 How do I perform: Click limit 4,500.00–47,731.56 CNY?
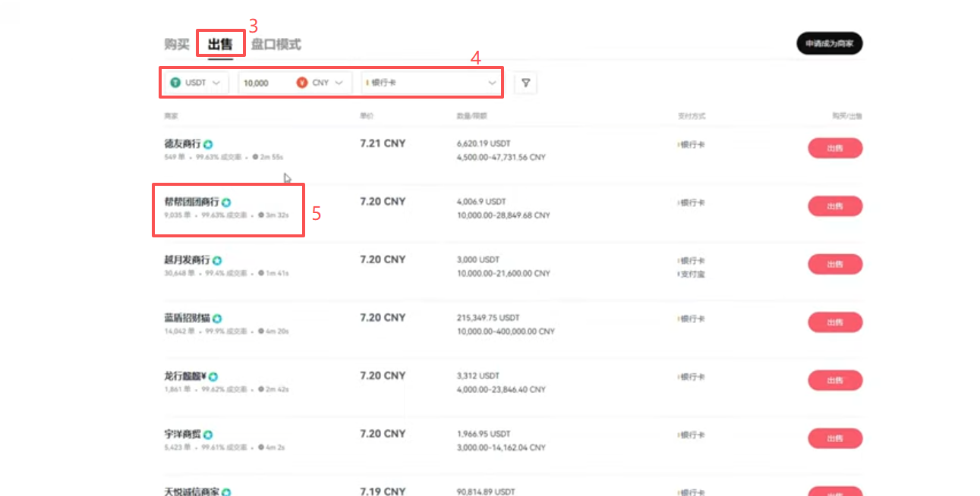501,158
